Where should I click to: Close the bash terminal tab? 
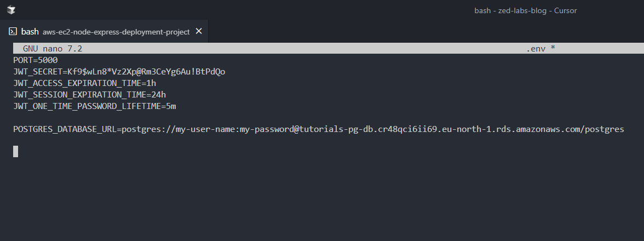pyautogui.click(x=199, y=31)
